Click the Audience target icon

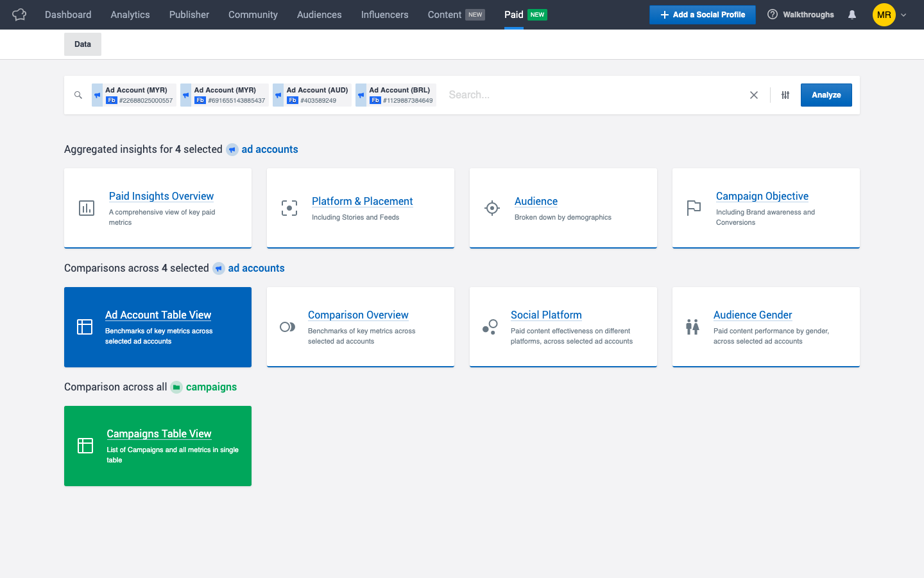click(x=492, y=207)
